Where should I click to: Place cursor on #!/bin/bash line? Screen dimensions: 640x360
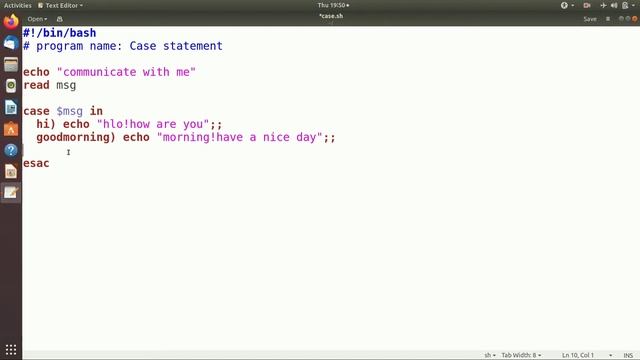[60, 33]
